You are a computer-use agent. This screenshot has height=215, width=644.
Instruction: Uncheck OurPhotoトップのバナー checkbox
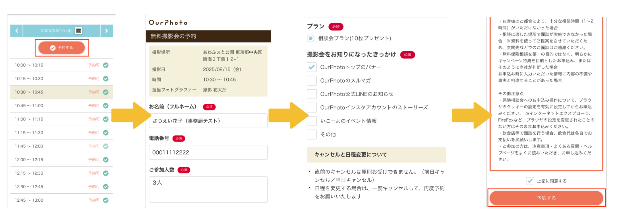(312, 67)
